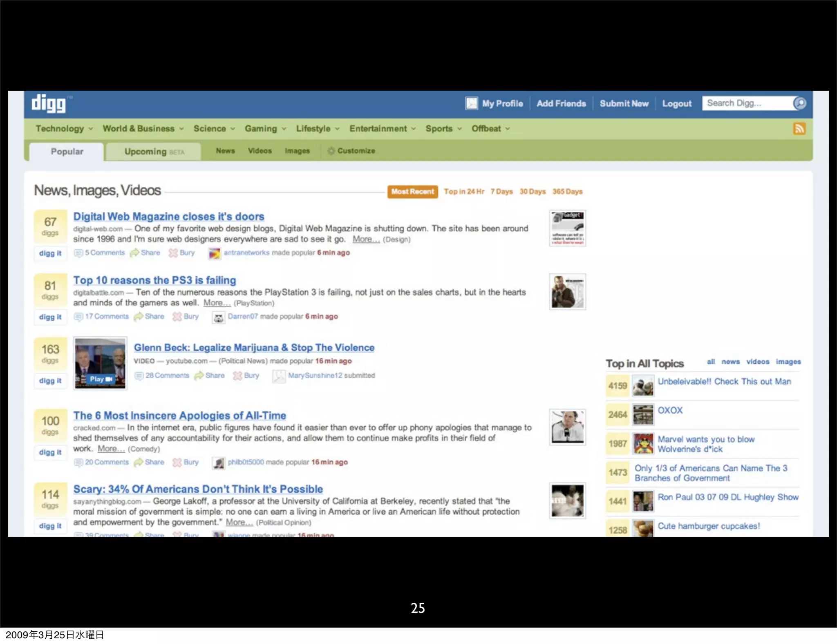Click Bury icon on Digital Web Magazine story
The width and height of the screenshot is (837, 644).
pyautogui.click(x=173, y=253)
